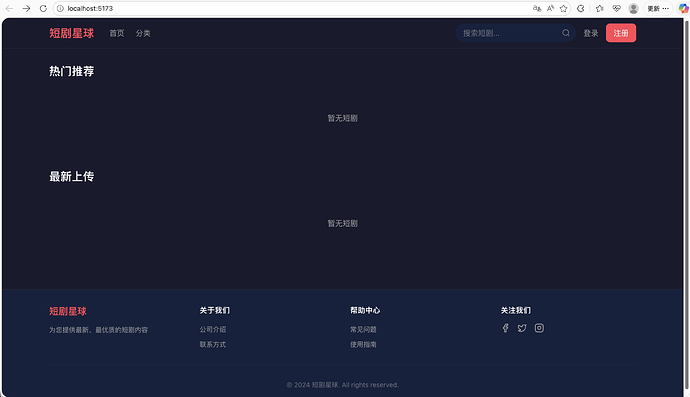The height and width of the screenshot is (397, 690).
Task: Click the browser back arrow
Action: coord(9,8)
